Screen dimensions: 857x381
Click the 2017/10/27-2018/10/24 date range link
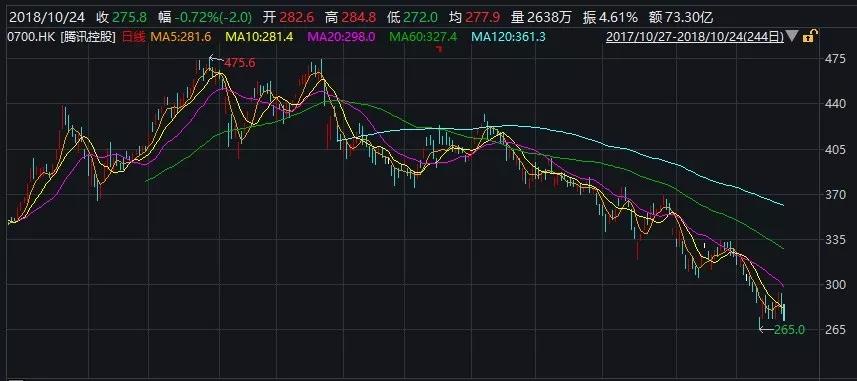695,37
